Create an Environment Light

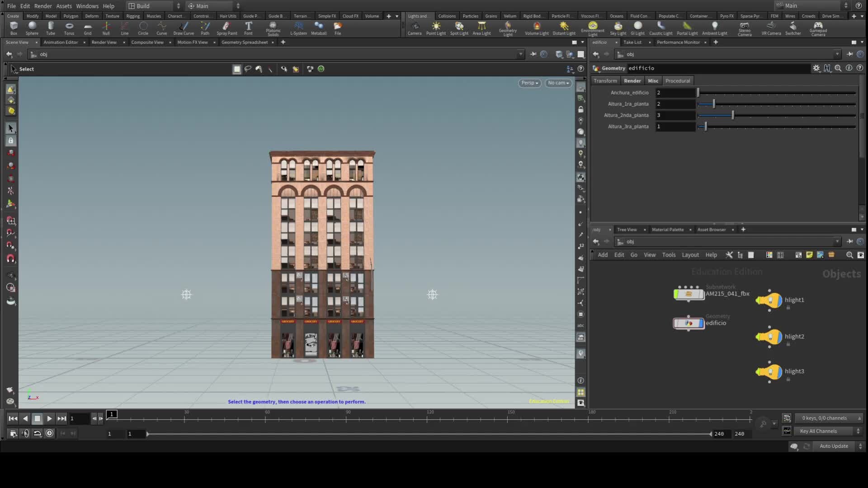tap(592, 28)
